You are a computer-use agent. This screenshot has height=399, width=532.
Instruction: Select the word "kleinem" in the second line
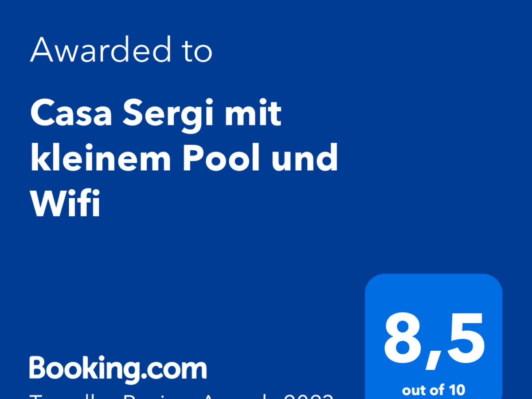[101, 158]
